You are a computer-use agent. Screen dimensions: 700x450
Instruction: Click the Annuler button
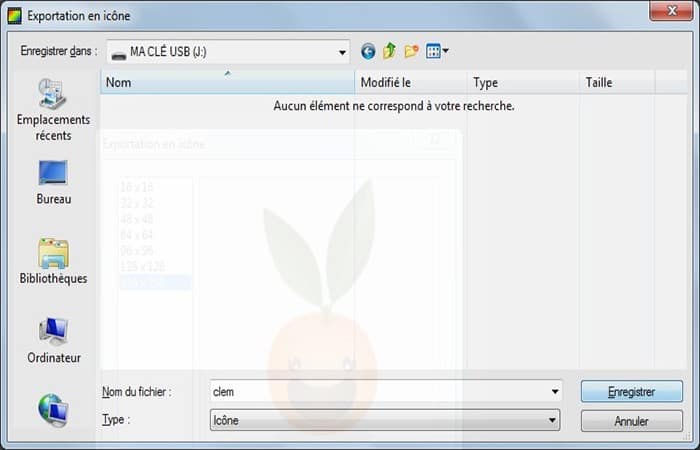click(x=632, y=421)
